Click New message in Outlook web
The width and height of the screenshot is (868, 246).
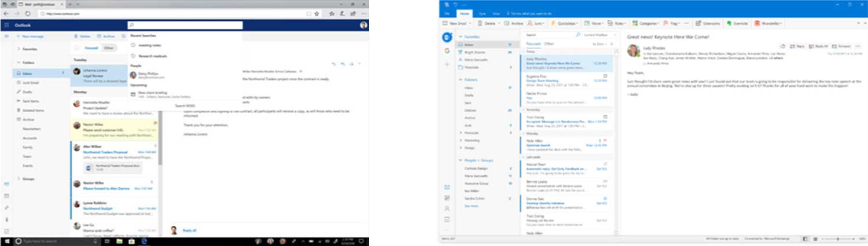[x=31, y=36]
